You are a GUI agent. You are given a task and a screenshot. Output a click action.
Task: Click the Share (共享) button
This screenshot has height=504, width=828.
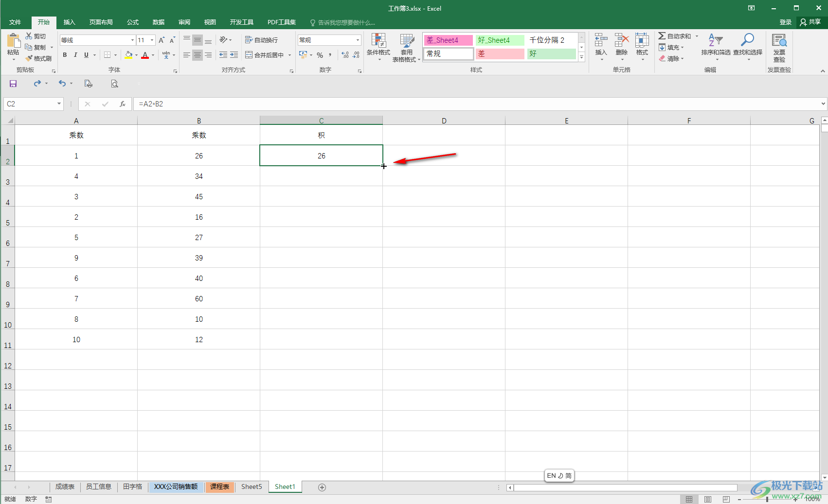810,22
